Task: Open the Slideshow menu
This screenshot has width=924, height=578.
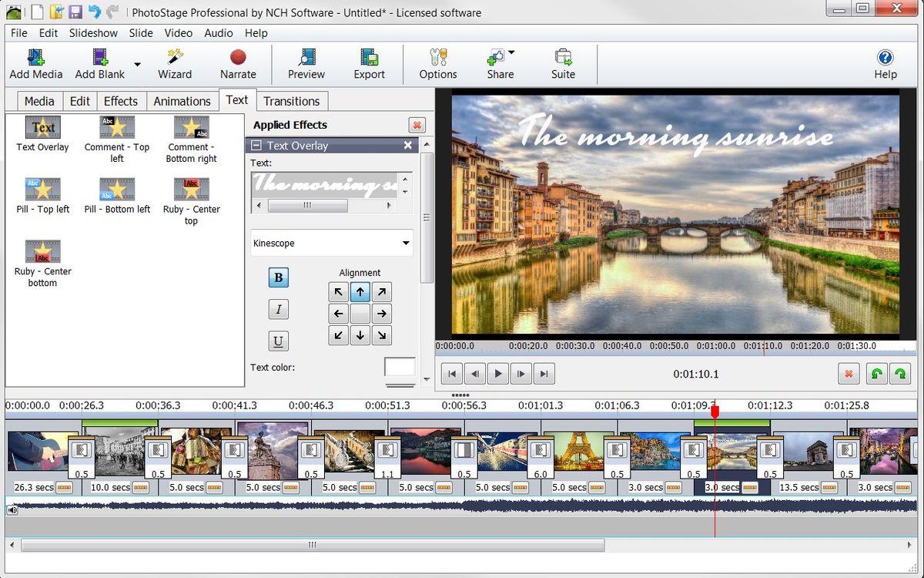Action: 93,33
